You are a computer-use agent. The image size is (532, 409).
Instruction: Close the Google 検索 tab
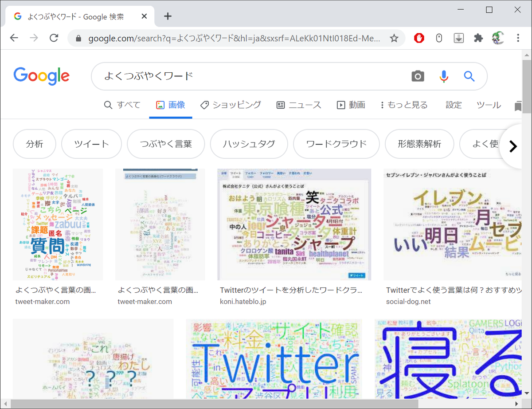coord(144,16)
